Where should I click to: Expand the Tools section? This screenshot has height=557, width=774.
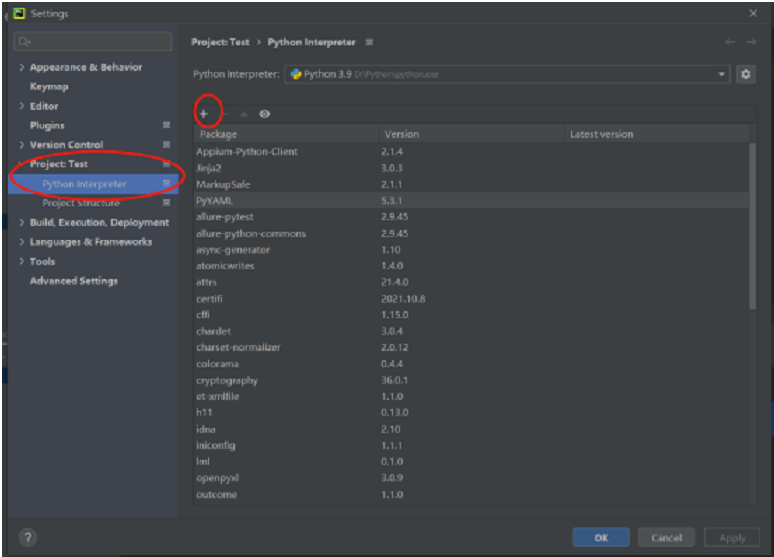pos(21,261)
